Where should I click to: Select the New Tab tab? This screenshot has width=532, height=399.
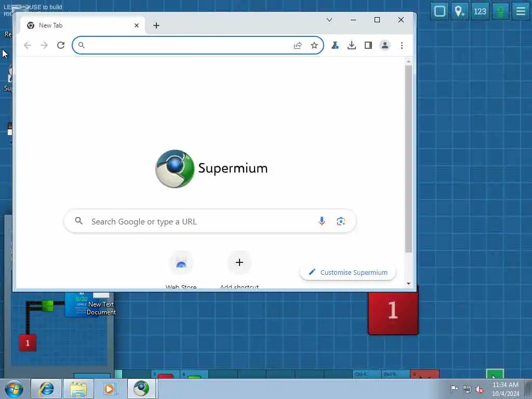pyautogui.click(x=83, y=25)
